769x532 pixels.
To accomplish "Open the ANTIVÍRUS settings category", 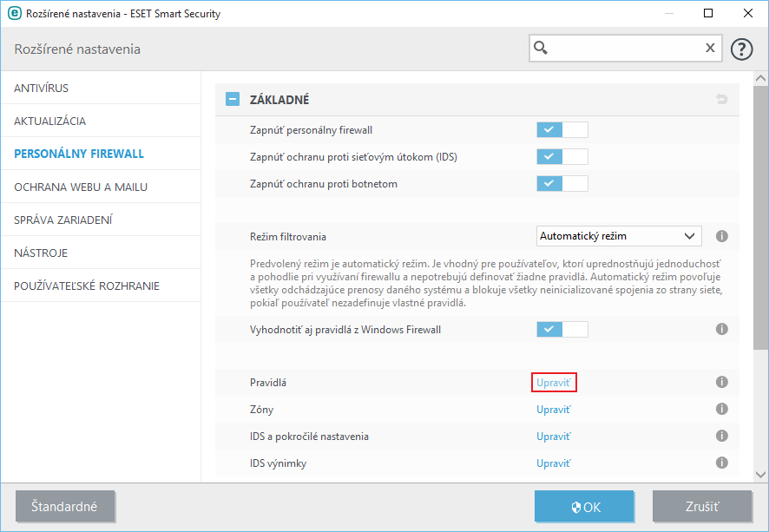I will (42, 89).
